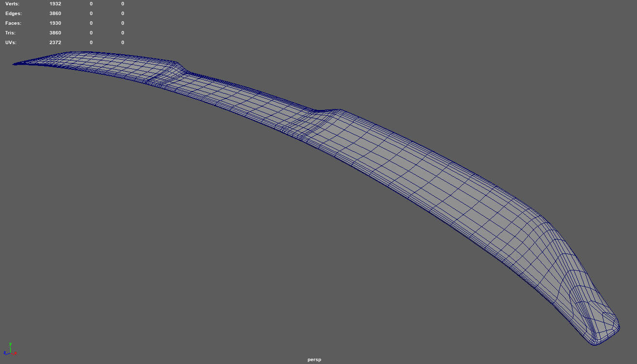Click the 3860 Tris count value
This screenshot has height=364, width=637.
55,33
